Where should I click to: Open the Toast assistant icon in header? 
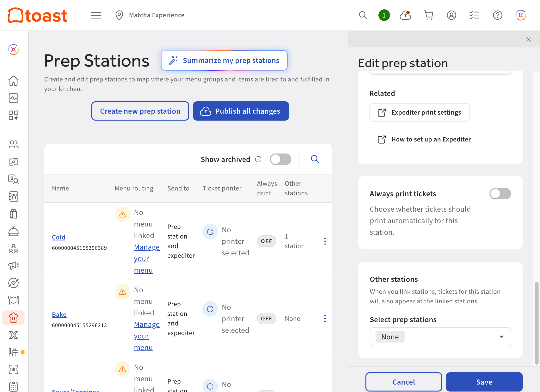pos(521,15)
